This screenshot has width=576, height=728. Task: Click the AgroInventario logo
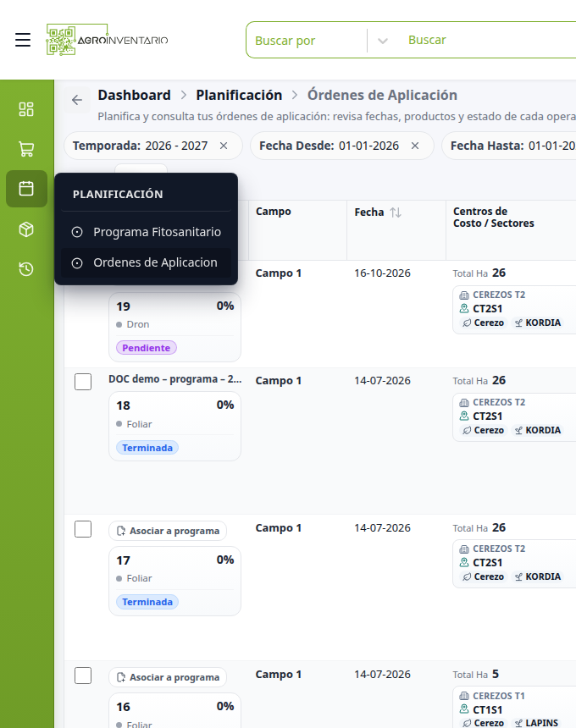tap(107, 40)
